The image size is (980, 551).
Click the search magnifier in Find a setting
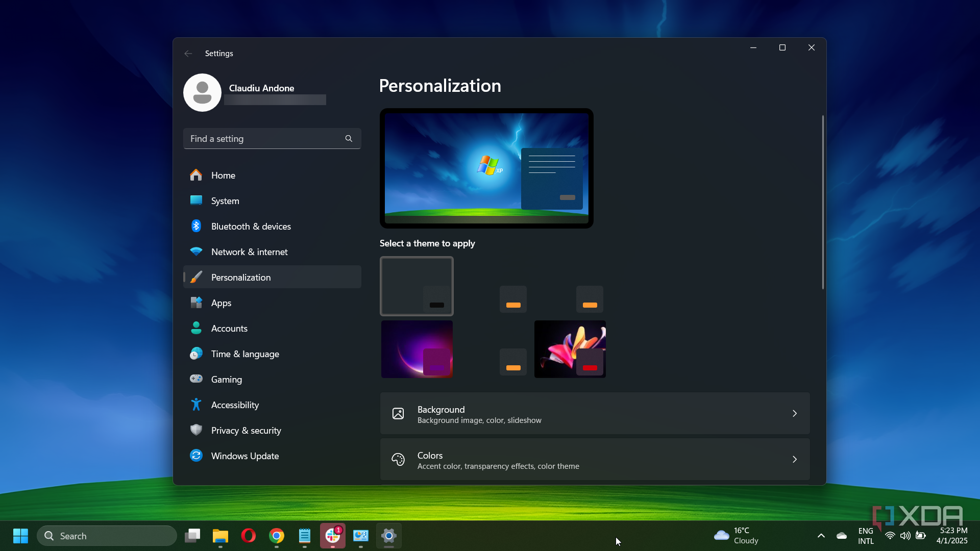[349, 138]
